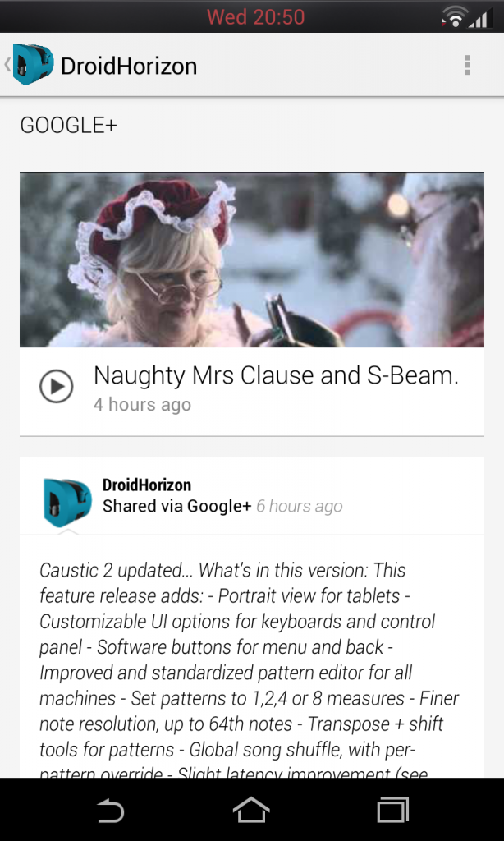Tap the '4 hours ago' timestamp
Viewport: 504px width, 841px height.
[142, 404]
